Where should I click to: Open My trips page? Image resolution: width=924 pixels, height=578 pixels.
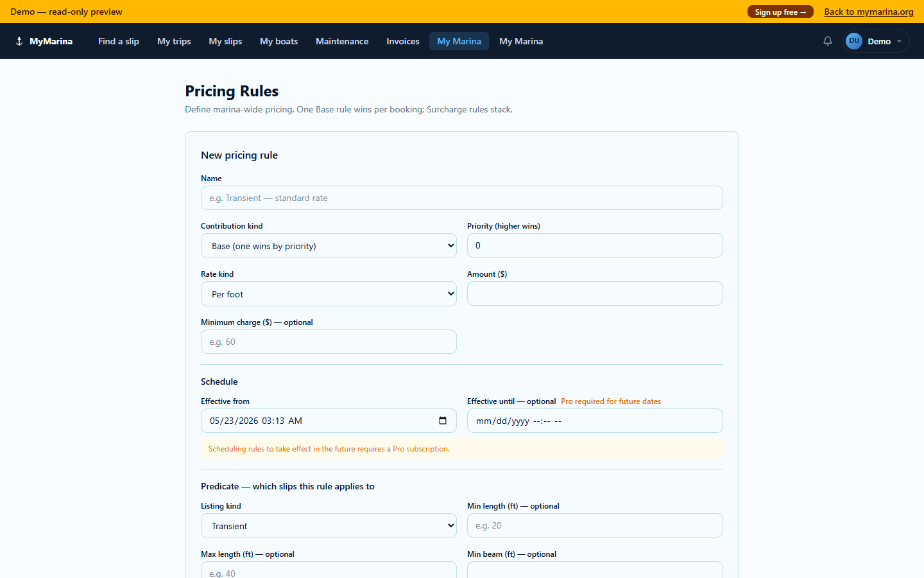click(174, 41)
